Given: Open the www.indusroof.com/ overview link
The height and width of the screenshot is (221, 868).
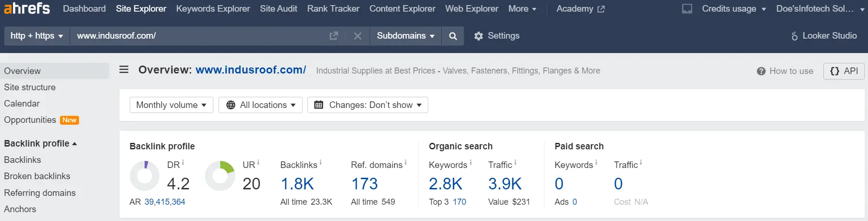Looking at the screenshot, I should click(251, 70).
